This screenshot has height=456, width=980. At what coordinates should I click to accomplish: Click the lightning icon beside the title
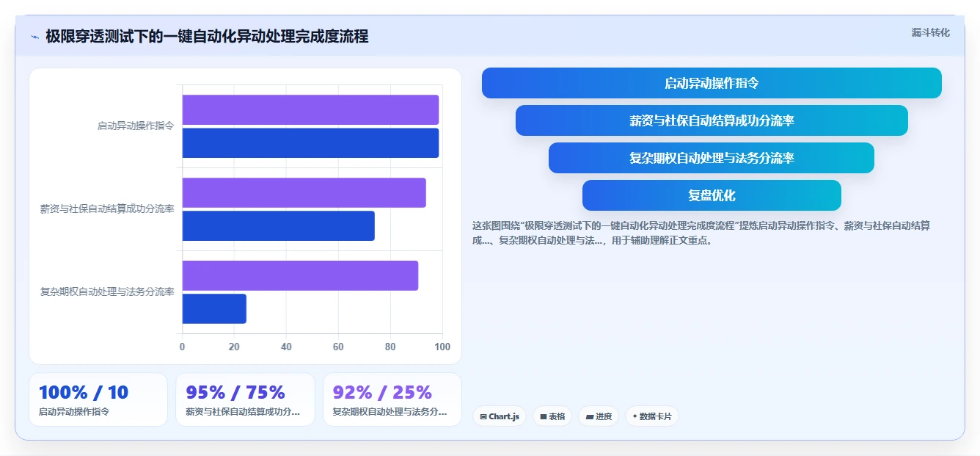34,37
